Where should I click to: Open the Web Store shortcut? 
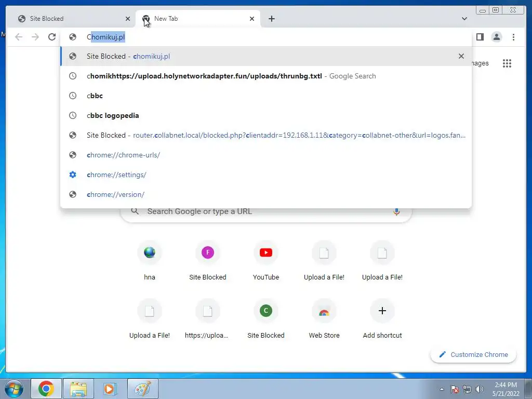(x=324, y=319)
